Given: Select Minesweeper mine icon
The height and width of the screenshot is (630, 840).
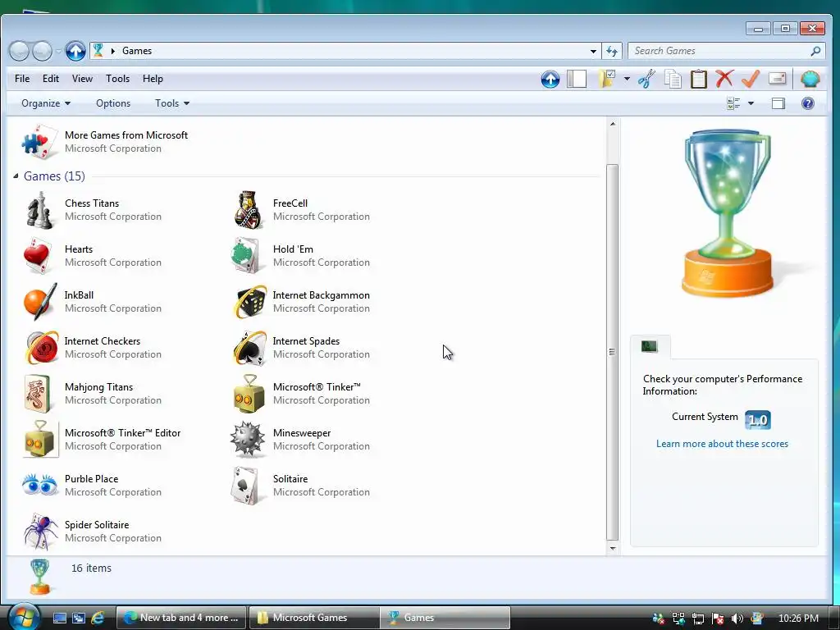Looking at the screenshot, I should (248, 440).
